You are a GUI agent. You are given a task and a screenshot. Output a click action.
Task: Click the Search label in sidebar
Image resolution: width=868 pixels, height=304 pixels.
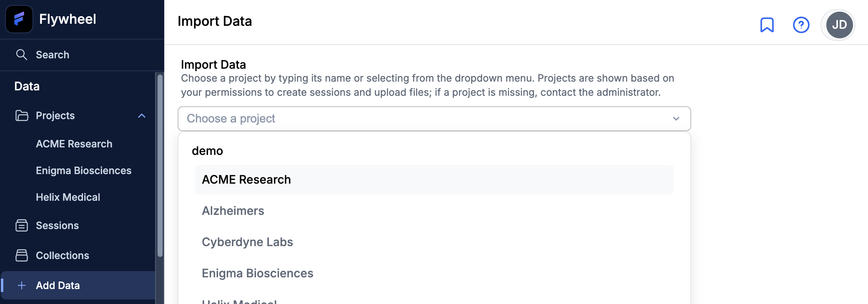tap(53, 55)
